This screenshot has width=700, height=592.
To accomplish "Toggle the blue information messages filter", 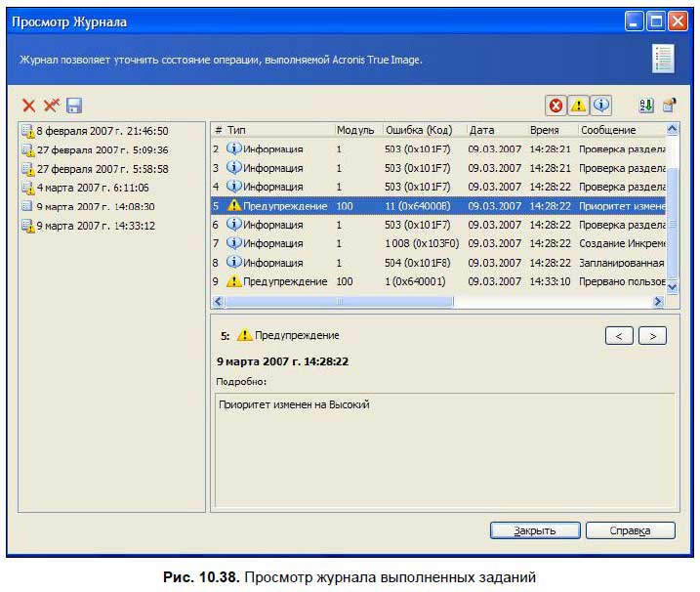I will pos(601,106).
